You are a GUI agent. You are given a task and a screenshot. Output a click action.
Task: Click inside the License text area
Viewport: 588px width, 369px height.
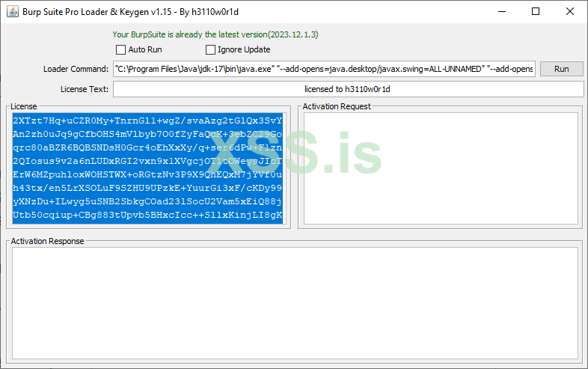[150, 168]
